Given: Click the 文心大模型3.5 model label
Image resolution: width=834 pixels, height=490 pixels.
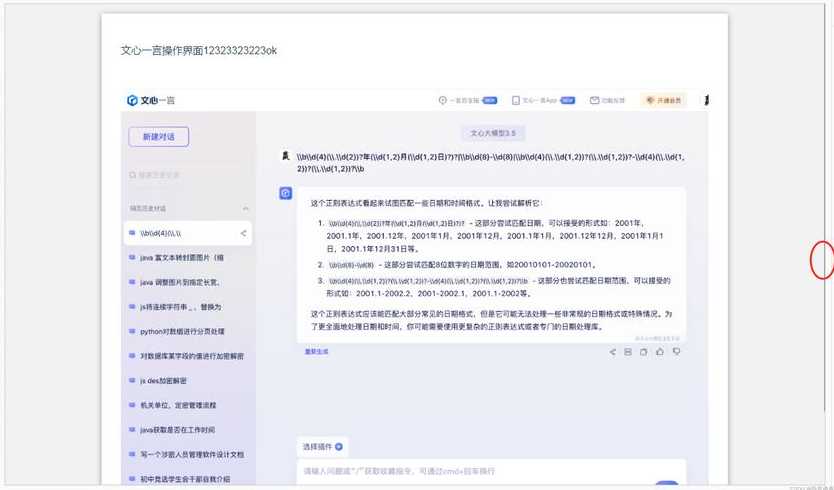Looking at the screenshot, I should pyautogui.click(x=493, y=133).
